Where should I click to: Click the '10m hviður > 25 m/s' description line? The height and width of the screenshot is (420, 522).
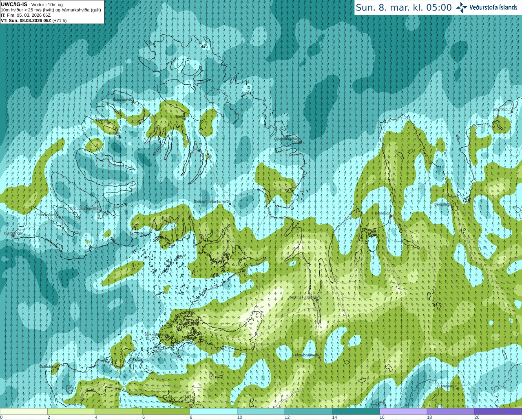point(51,10)
